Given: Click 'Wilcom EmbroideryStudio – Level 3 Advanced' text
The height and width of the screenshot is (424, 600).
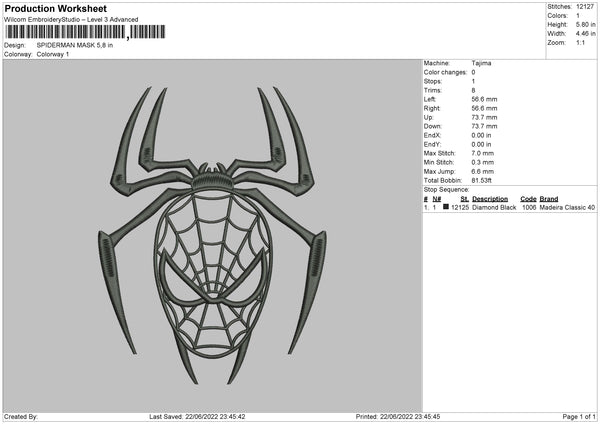Looking at the screenshot, I should click(71, 20).
